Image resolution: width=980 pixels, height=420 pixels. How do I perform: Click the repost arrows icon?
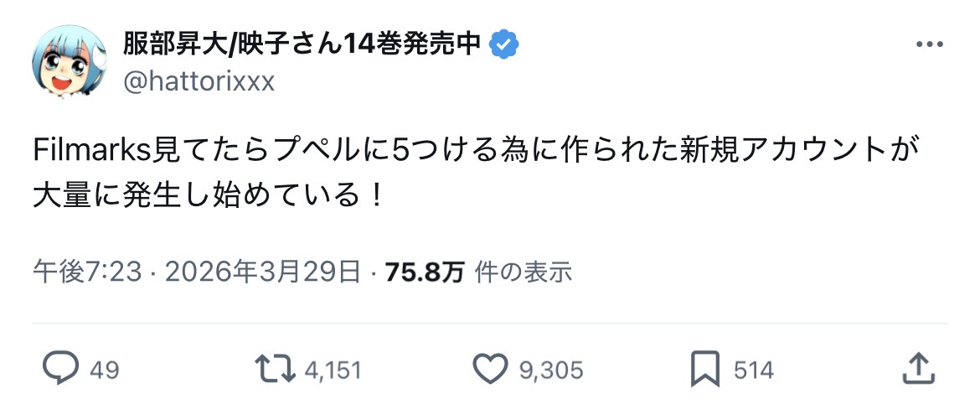pyautogui.click(x=275, y=369)
